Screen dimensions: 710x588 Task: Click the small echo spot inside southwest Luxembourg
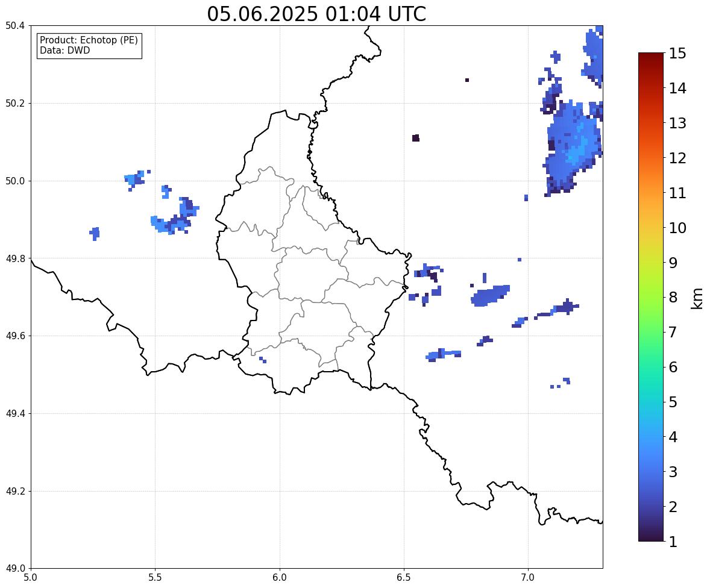[x=263, y=360]
